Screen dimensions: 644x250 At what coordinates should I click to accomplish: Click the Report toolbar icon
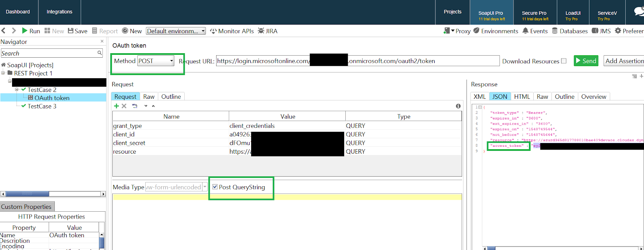[95, 31]
